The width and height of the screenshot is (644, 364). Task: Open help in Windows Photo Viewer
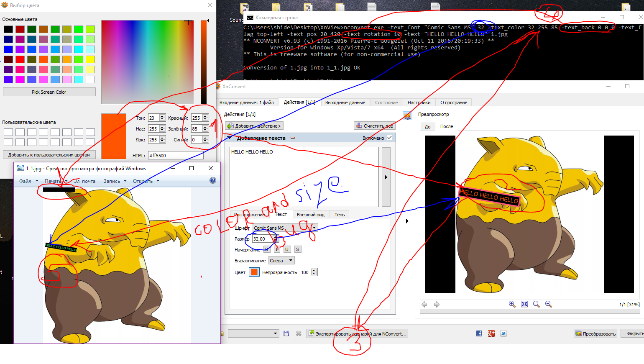pos(213,181)
